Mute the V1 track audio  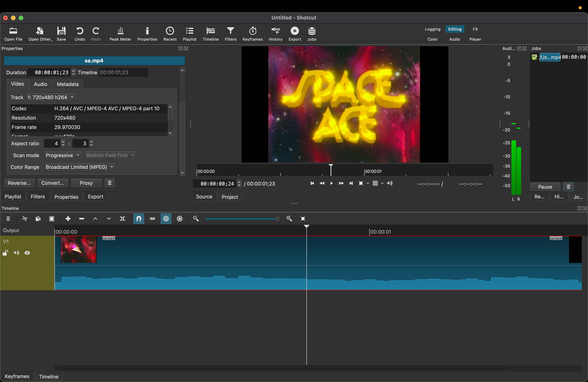[x=16, y=253]
